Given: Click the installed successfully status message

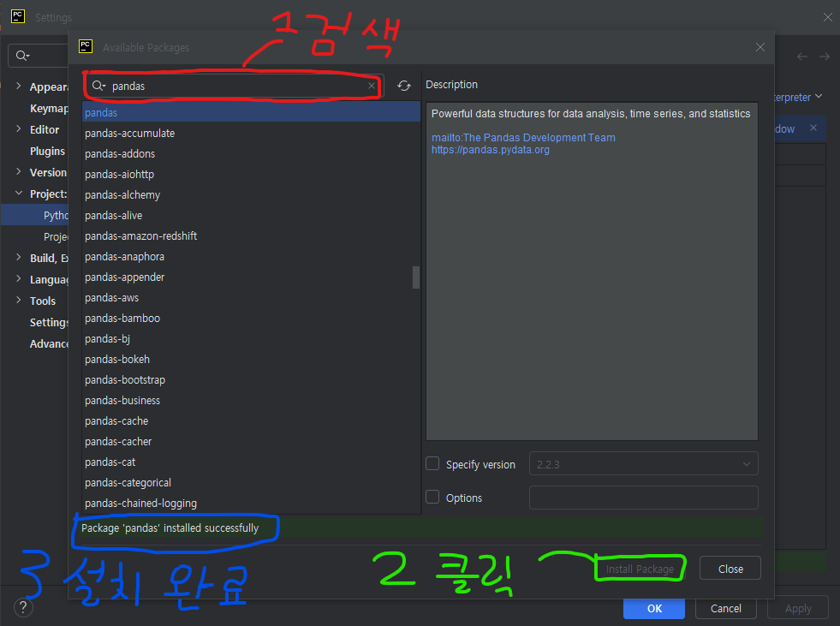Looking at the screenshot, I should pos(170,528).
